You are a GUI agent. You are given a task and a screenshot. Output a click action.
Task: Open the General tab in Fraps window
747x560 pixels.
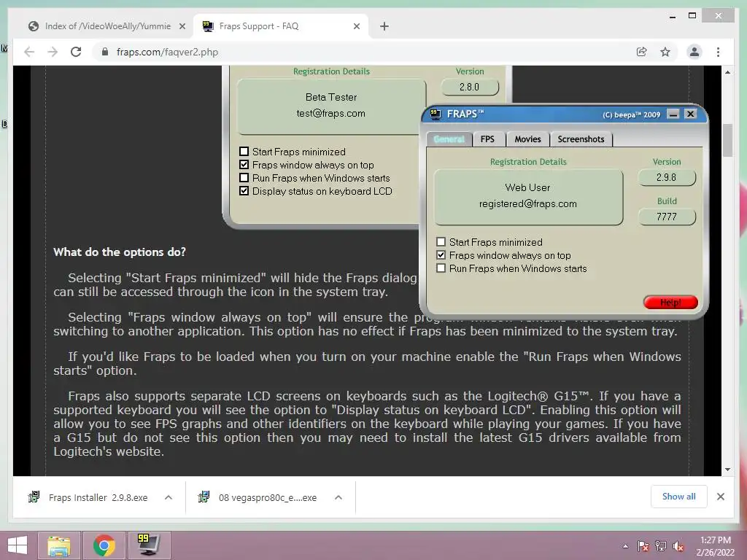click(x=449, y=139)
